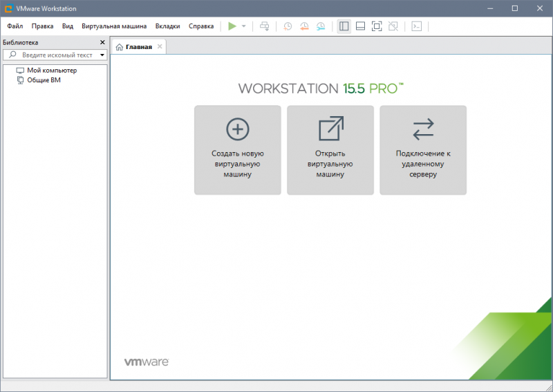Click the VMware Workstation title bar icon
553x392 pixels.
(8, 8)
